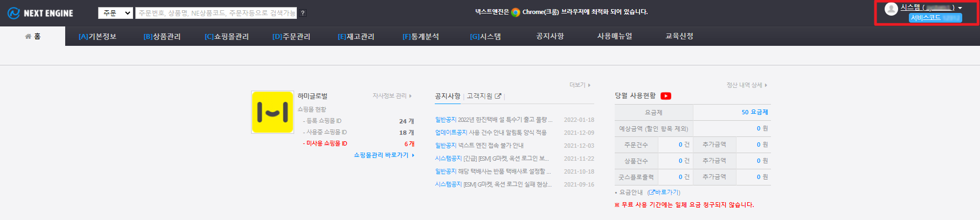
Task: Expand 더보기 to see more notices
Action: click(x=580, y=85)
